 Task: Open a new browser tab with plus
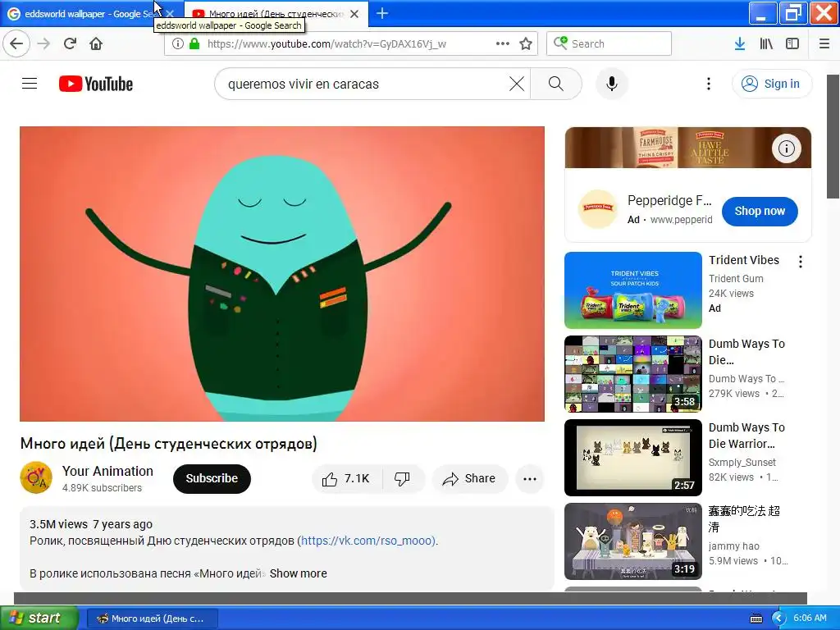tap(382, 13)
